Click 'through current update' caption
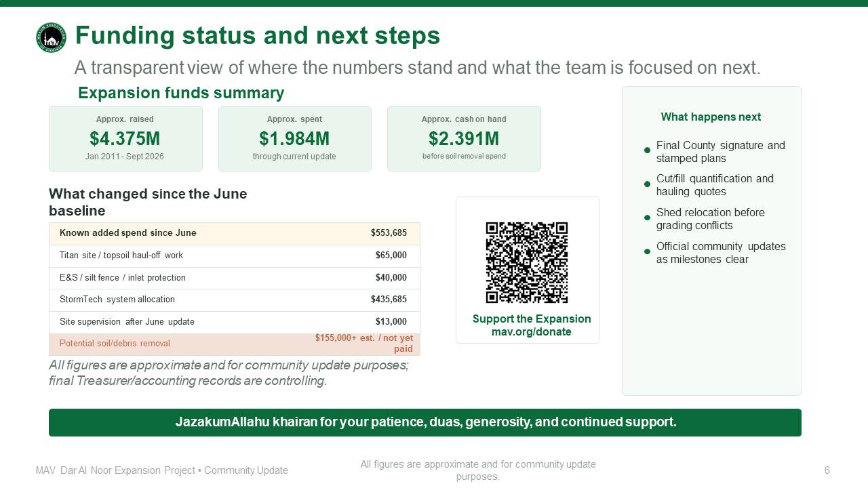 294,157
